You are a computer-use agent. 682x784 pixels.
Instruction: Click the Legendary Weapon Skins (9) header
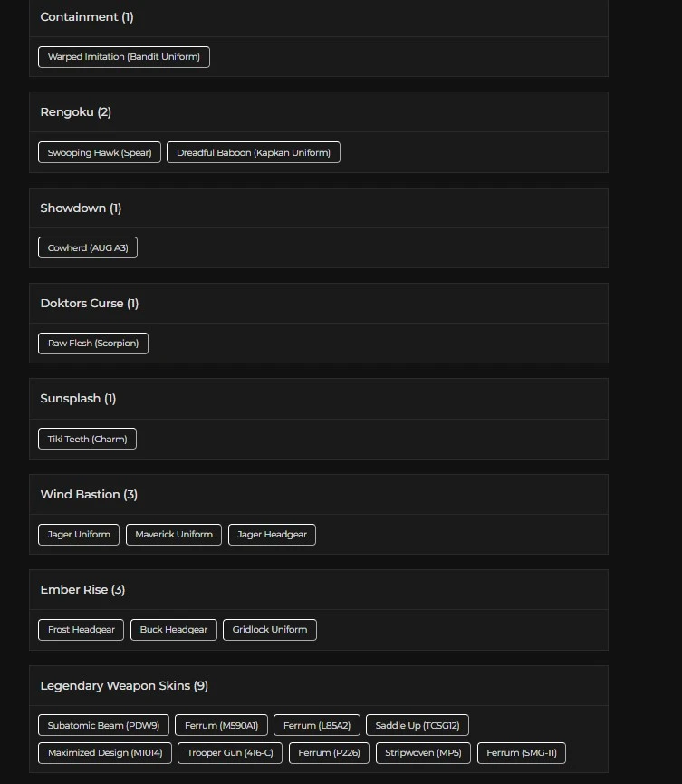[x=124, y=686]
